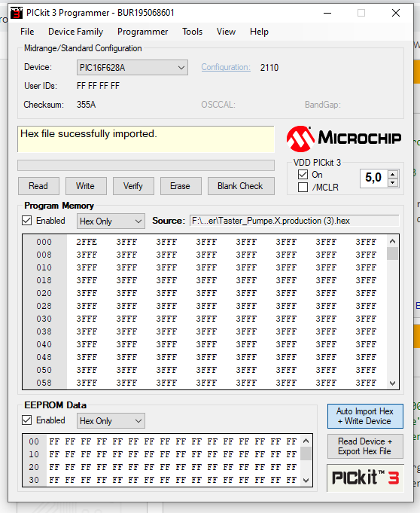Click the Microchip logo
420x513 pixels.
click(x=344, y=139)
